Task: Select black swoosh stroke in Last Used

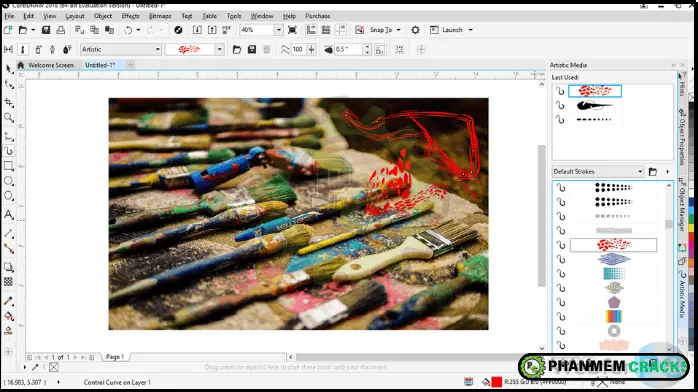Action: coord(595,105)
